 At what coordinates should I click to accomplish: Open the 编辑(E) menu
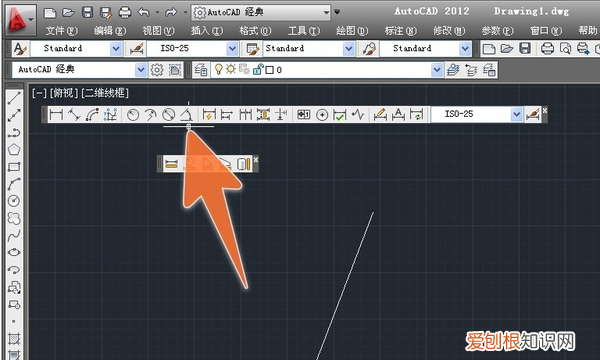tap(110, 31)
